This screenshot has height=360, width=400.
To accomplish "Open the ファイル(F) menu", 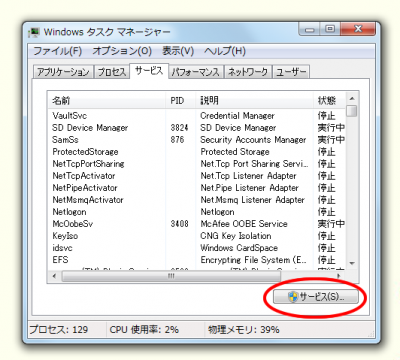I will (x=57, y=51).
